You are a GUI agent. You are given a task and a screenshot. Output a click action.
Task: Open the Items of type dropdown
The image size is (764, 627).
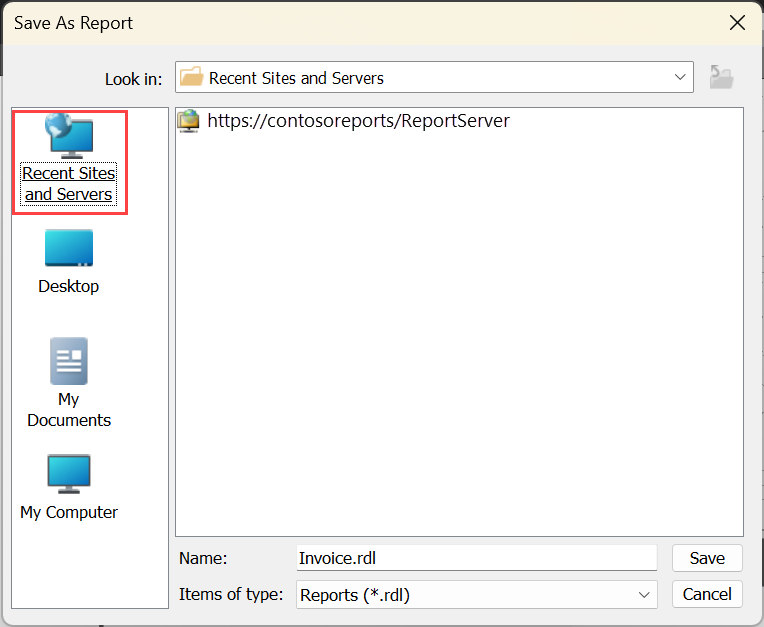477,594
